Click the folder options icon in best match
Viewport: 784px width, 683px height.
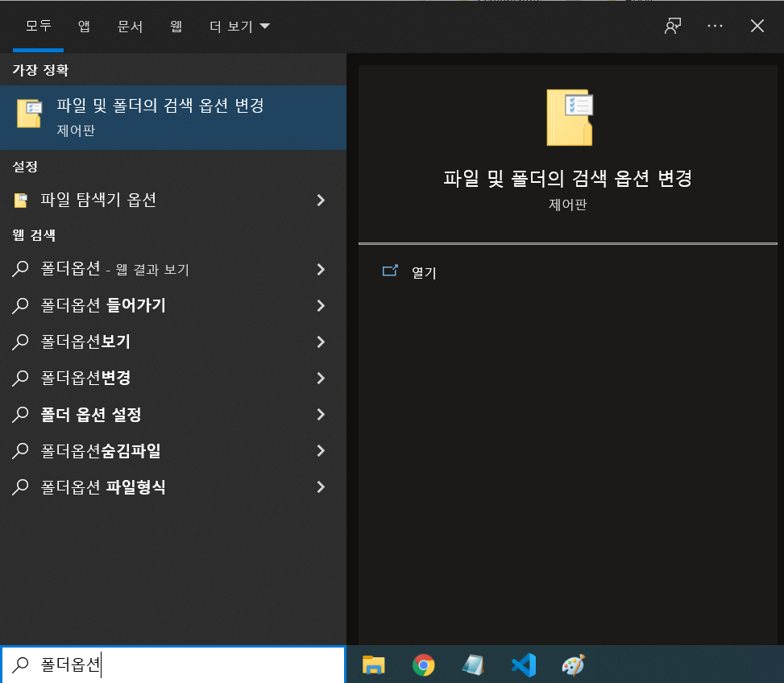pos(30,114)
